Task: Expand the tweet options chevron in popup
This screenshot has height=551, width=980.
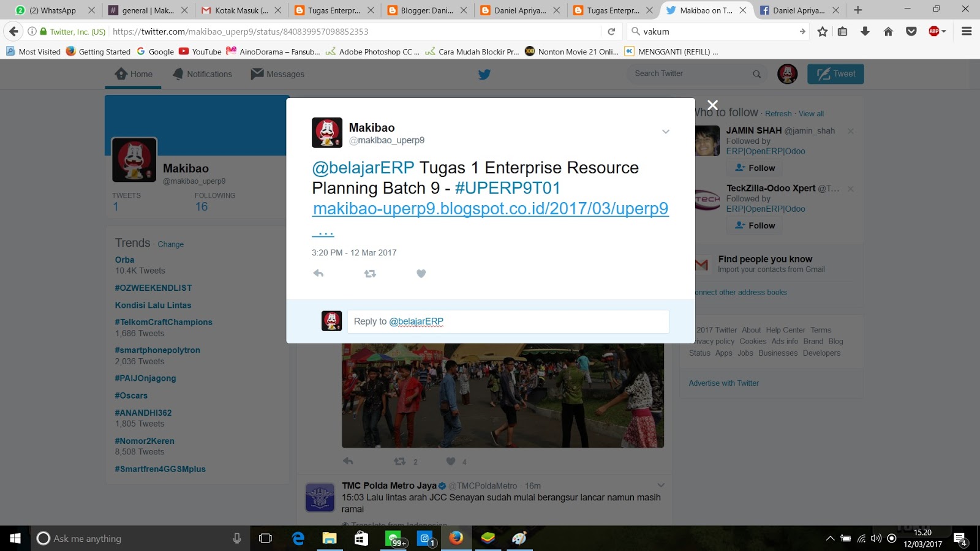Action: click(x=666, y=132)
